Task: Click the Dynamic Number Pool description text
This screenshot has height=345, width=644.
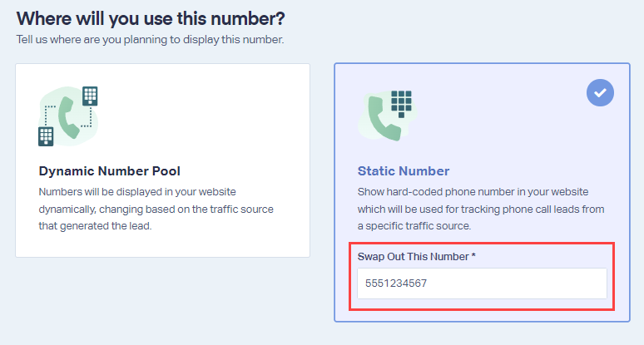Action: pyautogui.click(x=156, y=209)
